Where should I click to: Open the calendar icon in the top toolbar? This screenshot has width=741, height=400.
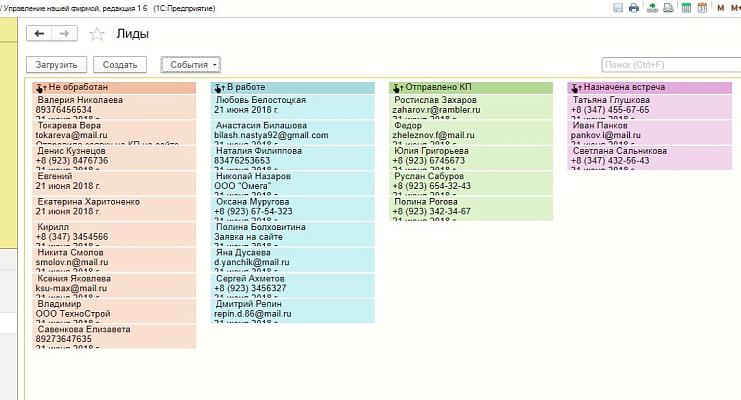(701, 8)
